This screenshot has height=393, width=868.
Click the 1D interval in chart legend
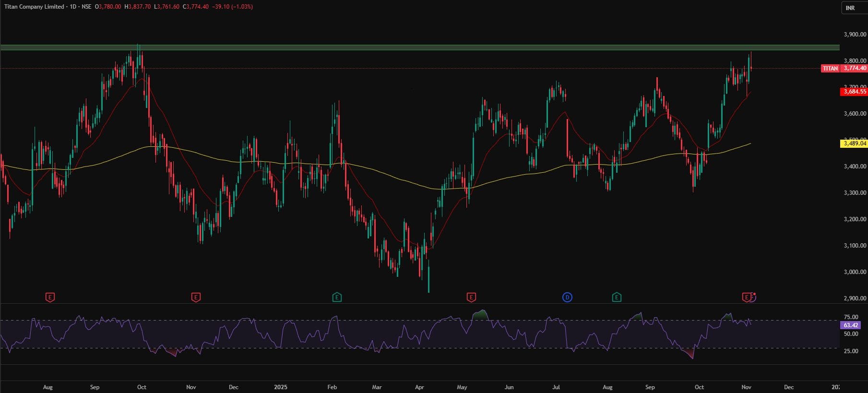coord(73,7)
